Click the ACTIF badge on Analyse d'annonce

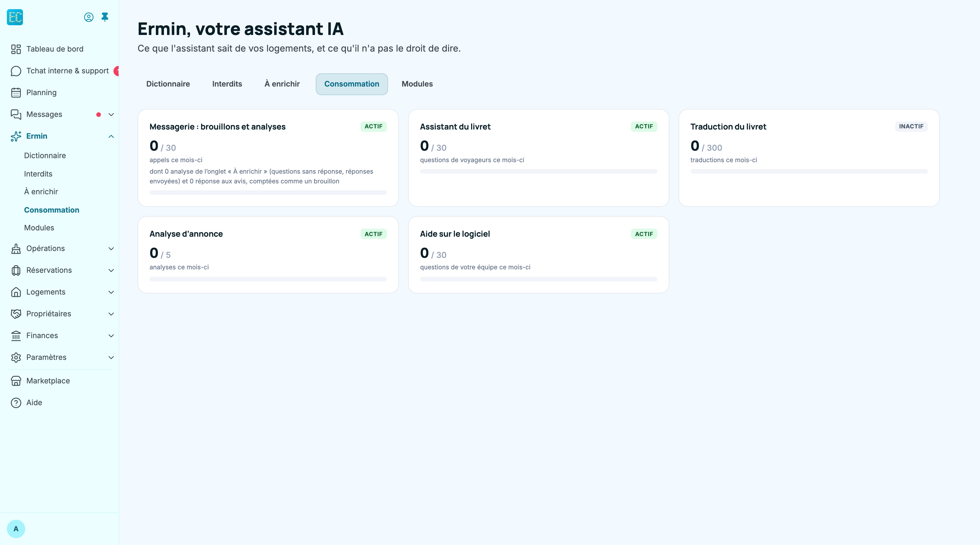pos(373,234)
